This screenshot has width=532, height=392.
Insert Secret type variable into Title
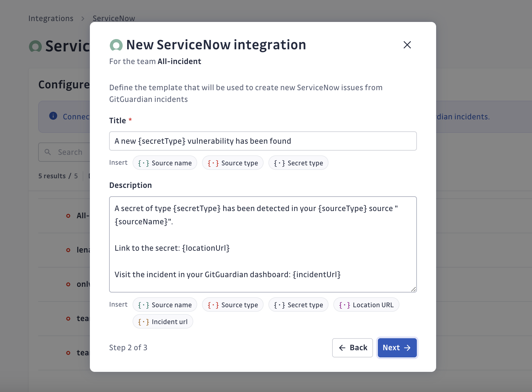pyautogui.click(x=298, y=163)
